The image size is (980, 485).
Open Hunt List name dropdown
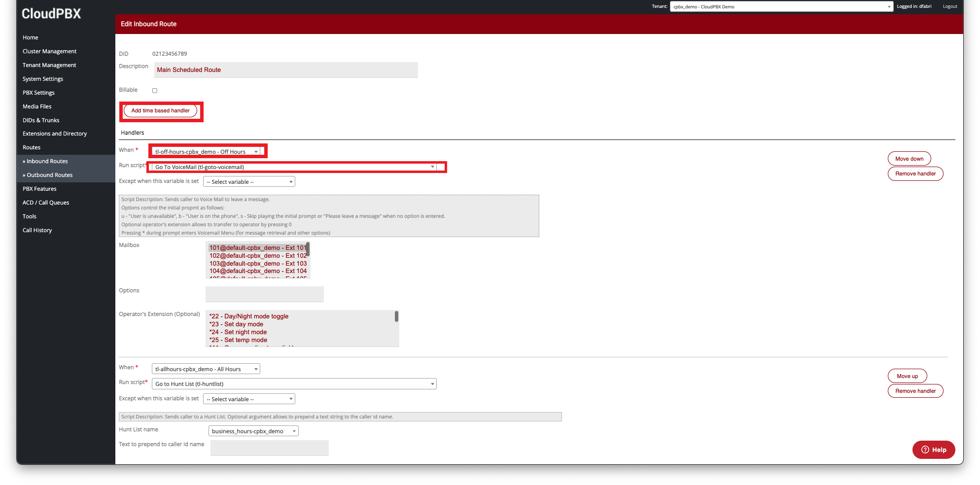[x=253, y=431]
